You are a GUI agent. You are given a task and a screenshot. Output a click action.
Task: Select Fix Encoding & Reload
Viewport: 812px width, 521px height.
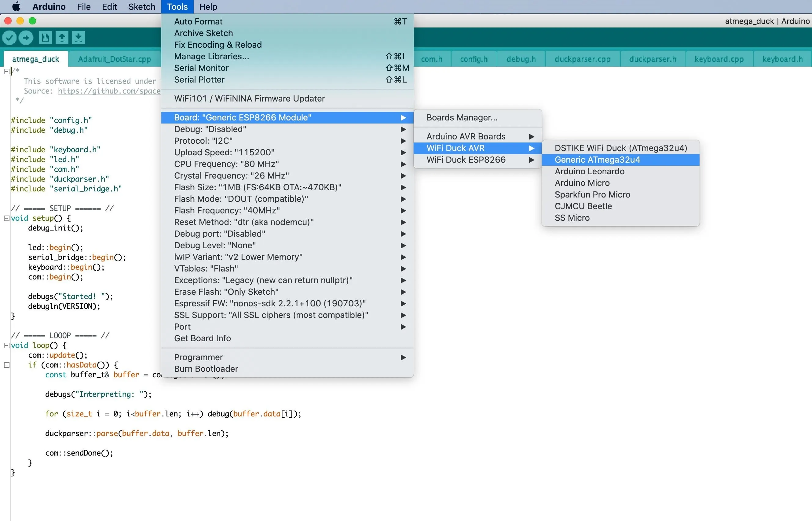[287, 45]
